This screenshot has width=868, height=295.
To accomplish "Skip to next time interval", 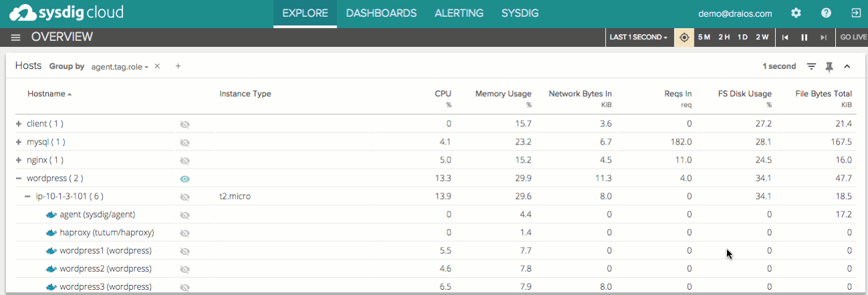I will click(x=824, y=37).
